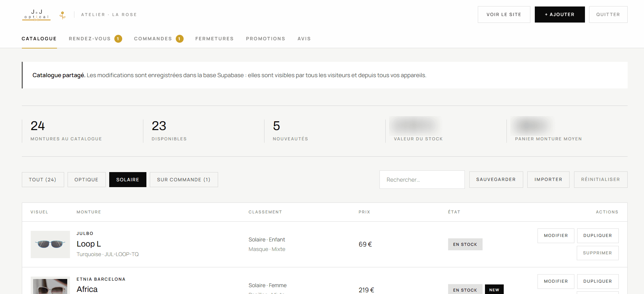This screenshot has width=644, height=294.
Task: Add a new frame with + Ajouter
Action: point(560,14)
